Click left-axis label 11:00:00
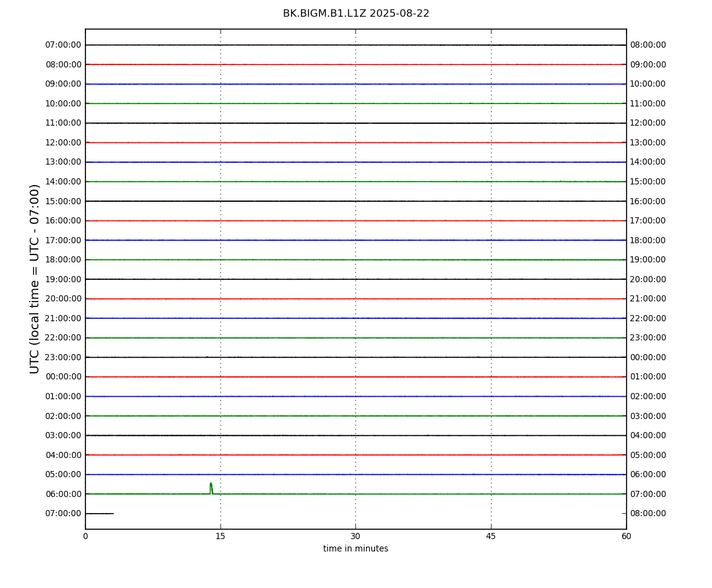 point(64,123)
